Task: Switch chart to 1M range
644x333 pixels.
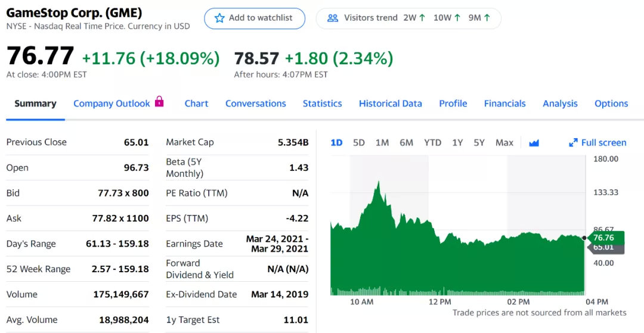Action: coord(382,143)
